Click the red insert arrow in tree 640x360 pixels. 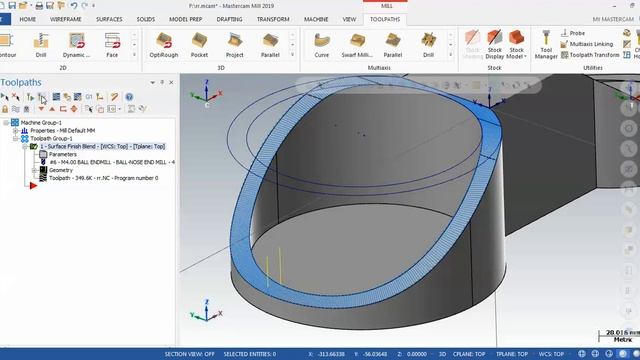pos(33,186)
